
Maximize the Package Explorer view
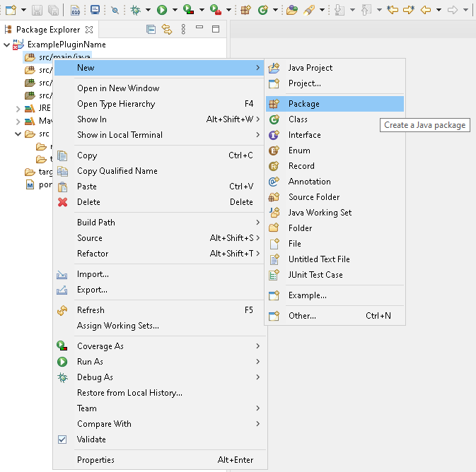pyautogui.click(x=216, y=29)
